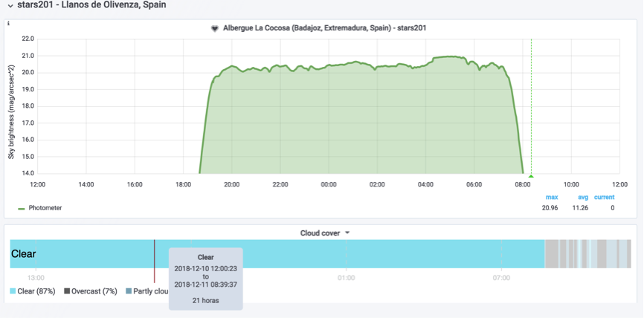This screenshot has width=644, height=318.
Task: Toggle Overcast (7%) legend entry
Action: 94,291
